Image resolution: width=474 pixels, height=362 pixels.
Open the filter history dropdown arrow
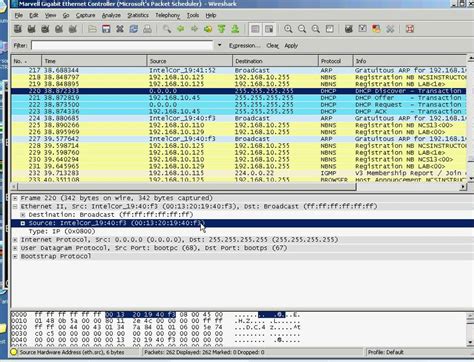pos(219,45)
